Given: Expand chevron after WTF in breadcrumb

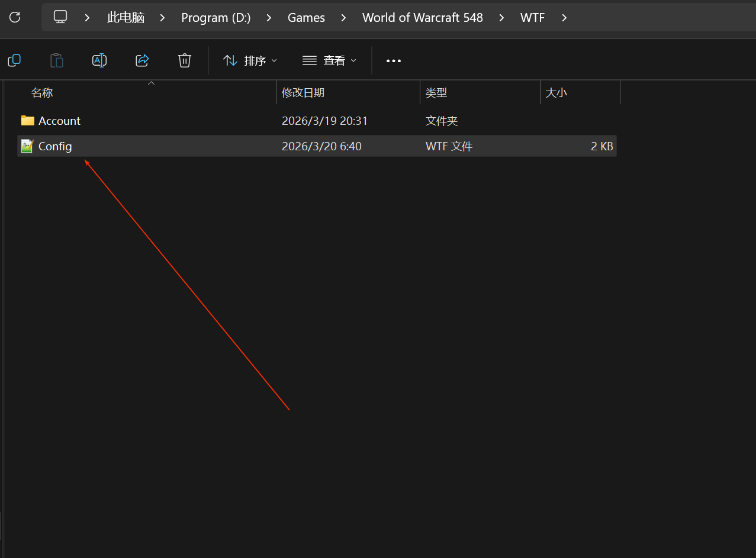Looking at the screenshot, I should coord(564,18).
